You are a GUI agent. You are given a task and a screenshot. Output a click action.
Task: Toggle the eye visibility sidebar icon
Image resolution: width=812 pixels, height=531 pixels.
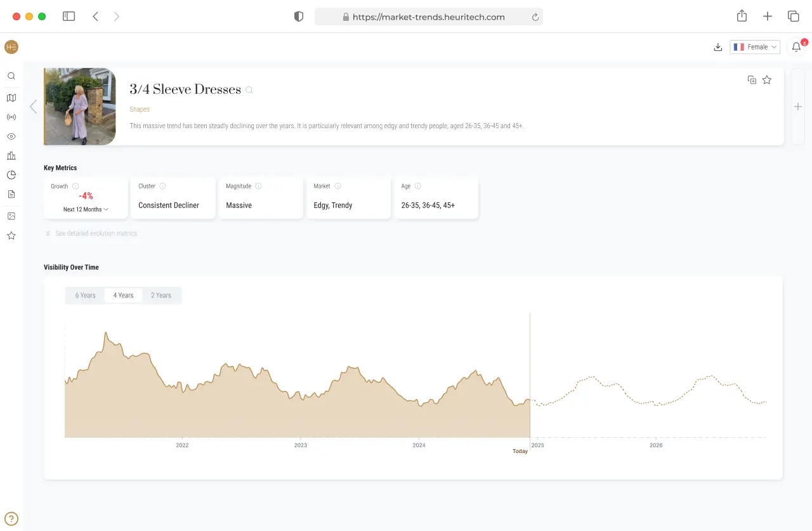pos(11,136)
